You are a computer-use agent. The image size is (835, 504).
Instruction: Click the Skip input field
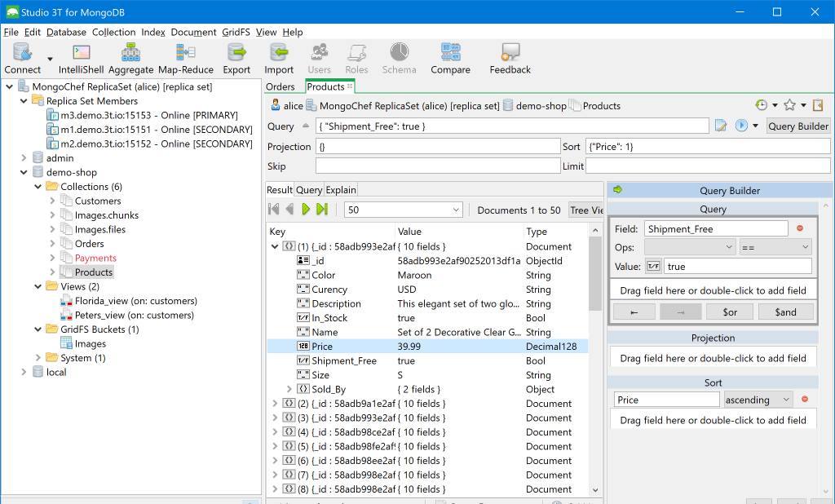click(438, 166)
